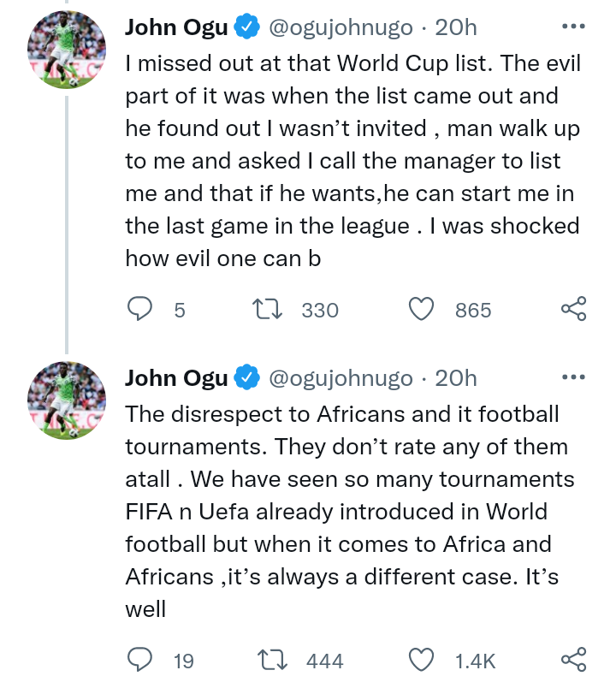
Task: Share the World Cup list tweet
Action: click(573, 309)
